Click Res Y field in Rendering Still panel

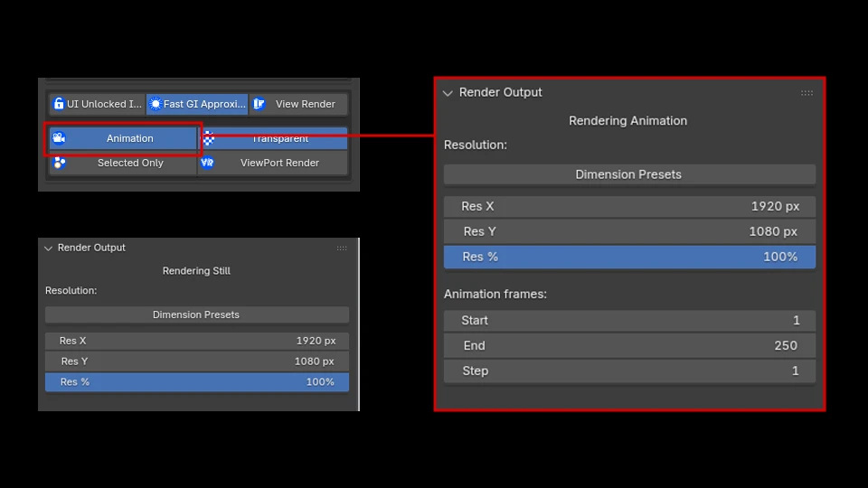click(197, 361)
